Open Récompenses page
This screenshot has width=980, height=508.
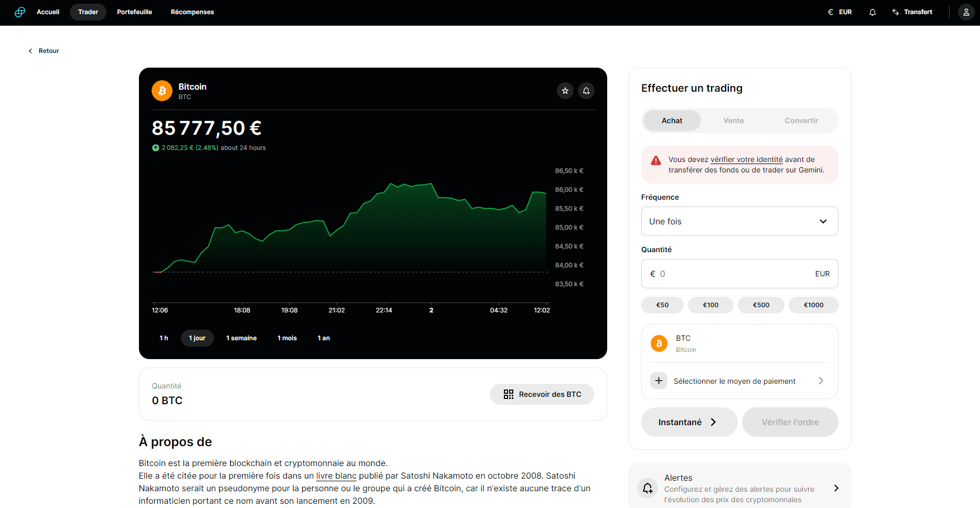click(x=192, y=12)
